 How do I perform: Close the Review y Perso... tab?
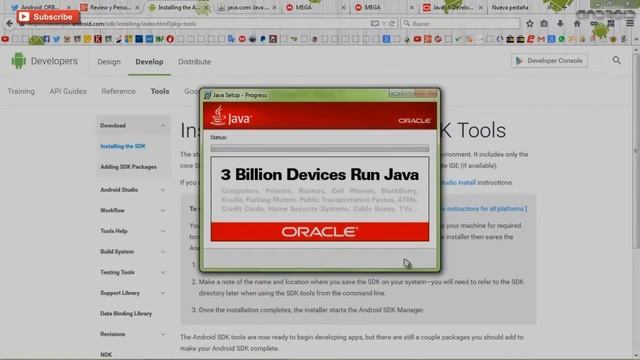point(137,7)
